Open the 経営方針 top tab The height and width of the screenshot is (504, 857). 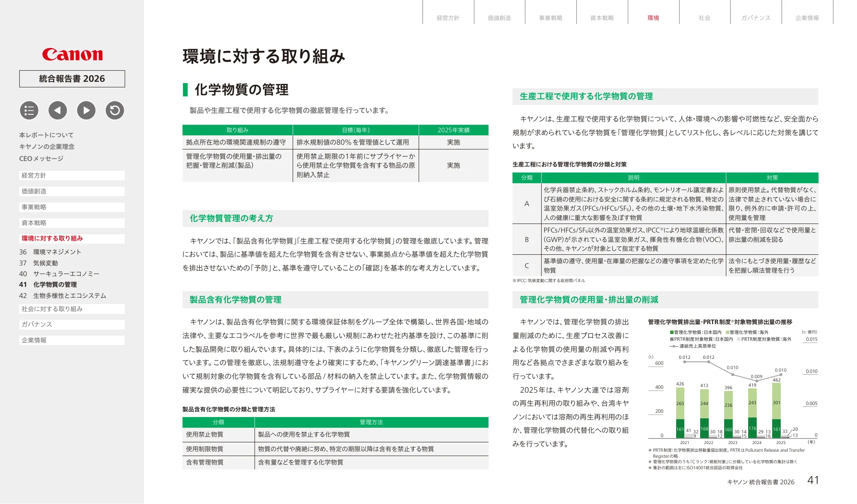tap(448, 18)
